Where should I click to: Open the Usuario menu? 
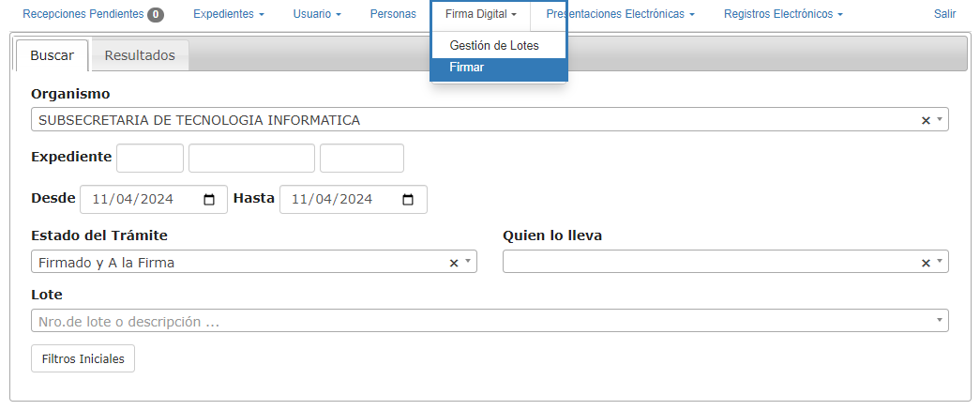pyautogui.click(x=317, y=15)
